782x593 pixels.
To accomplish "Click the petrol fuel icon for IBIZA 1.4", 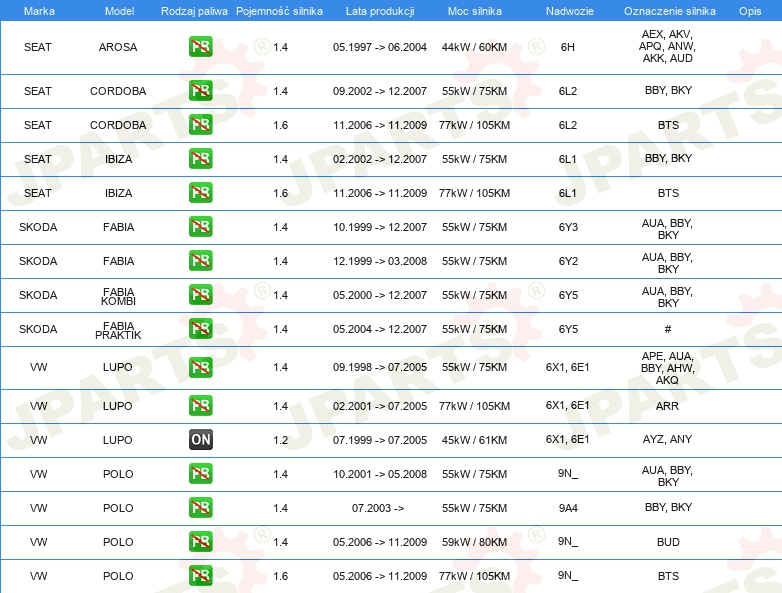I will [200, 159].
